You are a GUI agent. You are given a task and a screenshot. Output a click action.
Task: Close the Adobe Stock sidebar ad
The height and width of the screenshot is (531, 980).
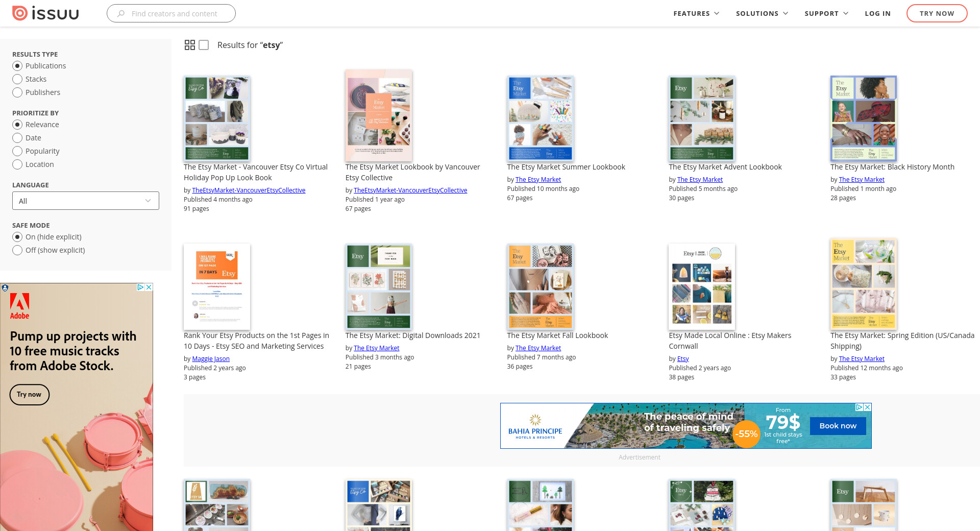pos(149,287)
